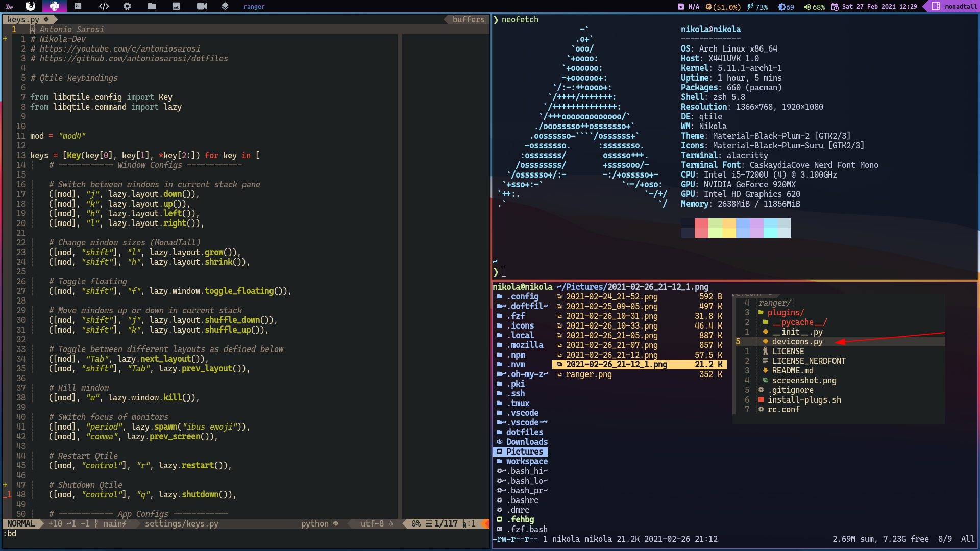
Task: Click the volume 68% indicator
Action: click(815, 7)
